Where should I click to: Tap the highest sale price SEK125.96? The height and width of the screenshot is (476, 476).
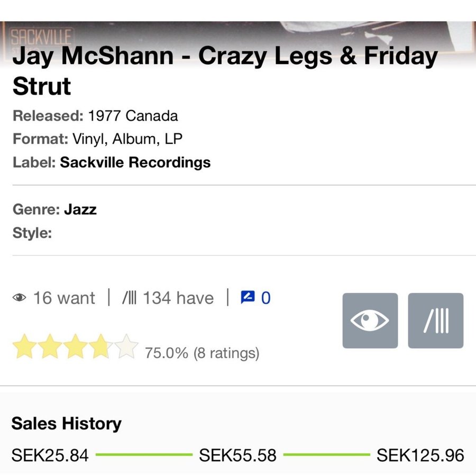pyautogui.click(x=420, y=455)
